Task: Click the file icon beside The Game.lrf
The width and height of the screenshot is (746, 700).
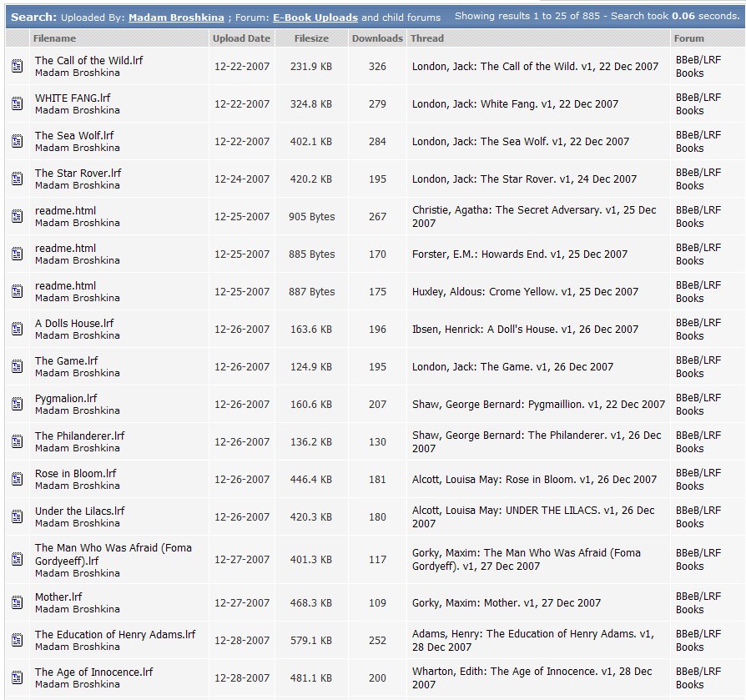Action: point(18,366)
